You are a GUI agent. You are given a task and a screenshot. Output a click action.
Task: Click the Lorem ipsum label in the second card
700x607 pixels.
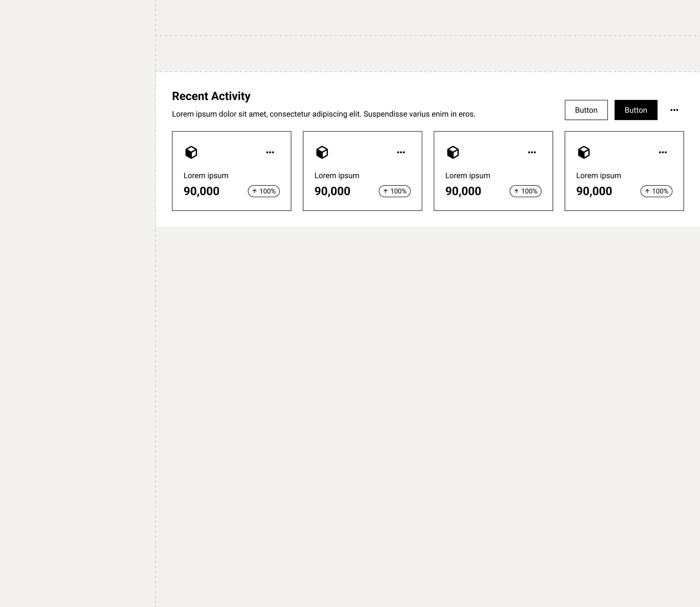(x=337, y=175)
